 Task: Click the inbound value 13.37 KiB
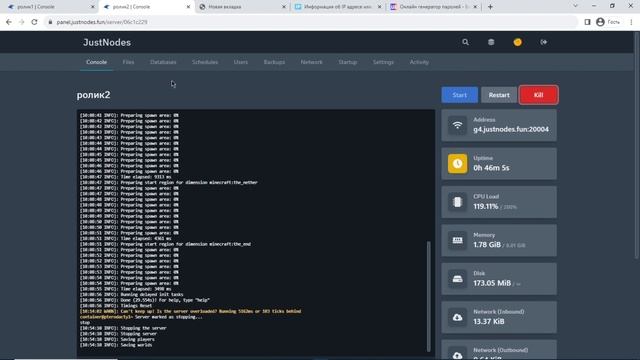[x=489, y=322]
